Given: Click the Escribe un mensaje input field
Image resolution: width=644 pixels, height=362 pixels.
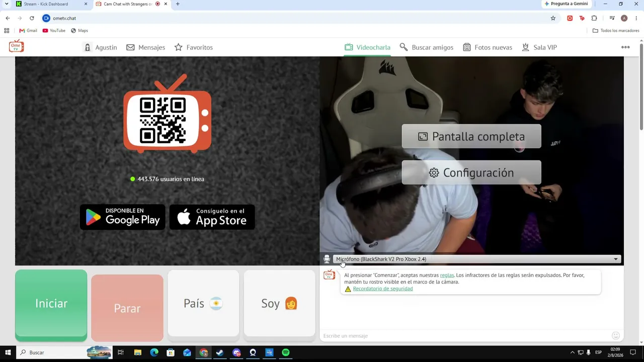Looking at the screenshot, I should (x=465, y=335).
